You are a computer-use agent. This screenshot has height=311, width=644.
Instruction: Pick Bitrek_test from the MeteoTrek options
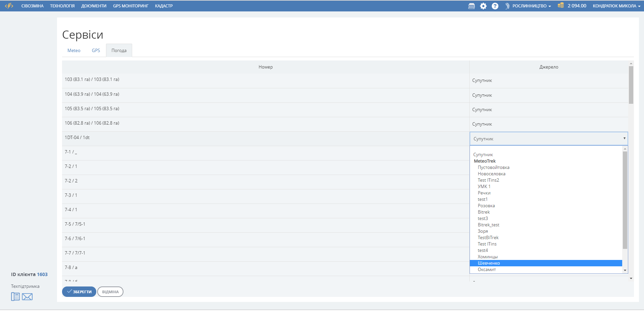488,225
